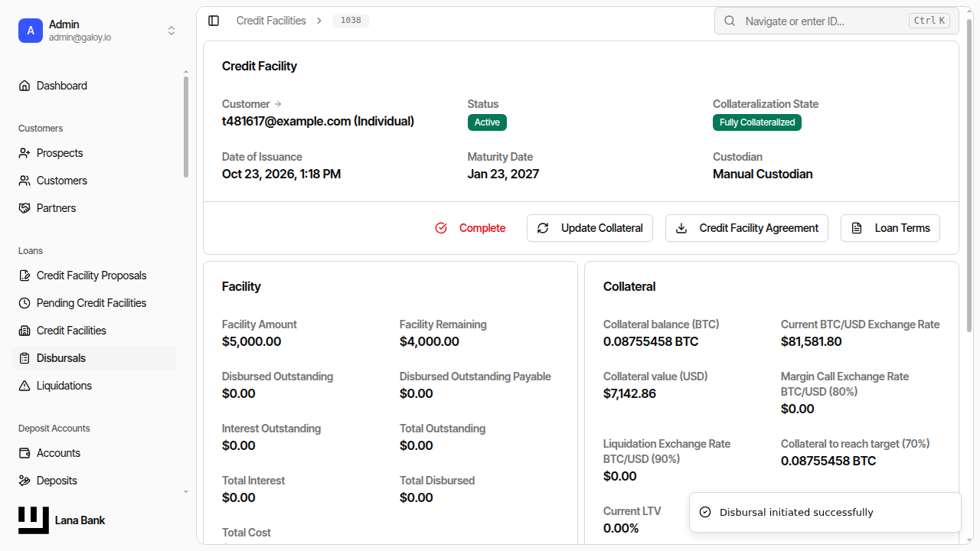Click the Credit Facilities bank icon
980x551 pixels.
click(x=24, y=331)
